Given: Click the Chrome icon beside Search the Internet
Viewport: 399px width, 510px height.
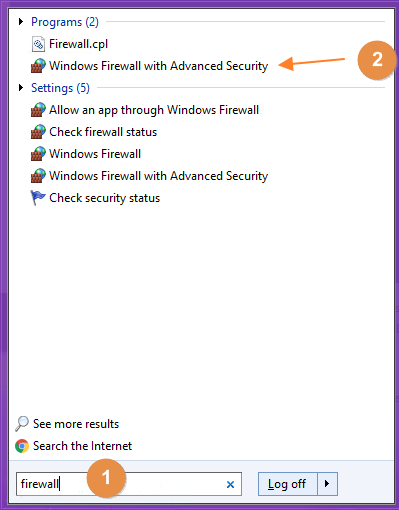Looking at the screenshot, I should tap(22, 446).
